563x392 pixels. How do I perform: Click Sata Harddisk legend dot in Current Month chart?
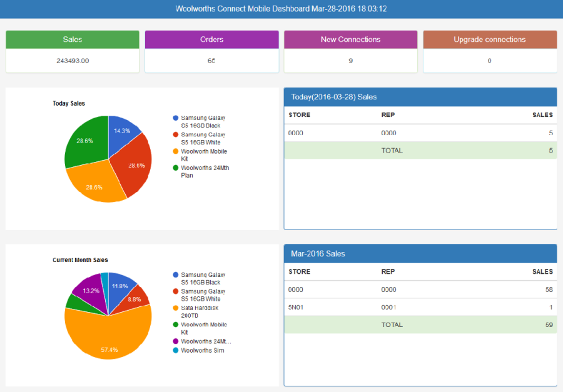click(x=176, y=308)
